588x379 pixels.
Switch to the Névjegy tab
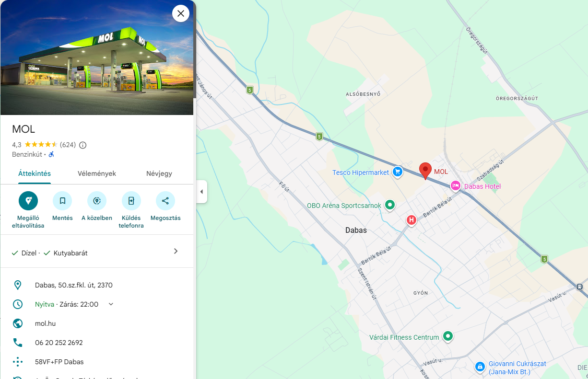[x=159, y=173]
